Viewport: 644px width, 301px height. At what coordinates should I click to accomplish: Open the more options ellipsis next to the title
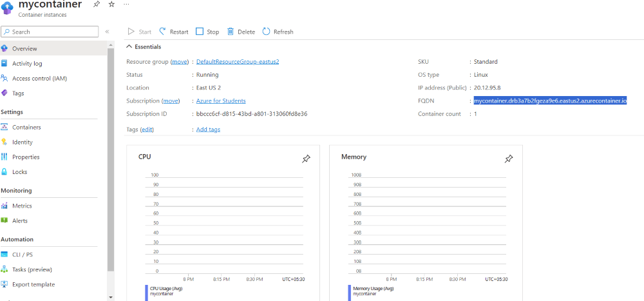(x=126, y=4)
